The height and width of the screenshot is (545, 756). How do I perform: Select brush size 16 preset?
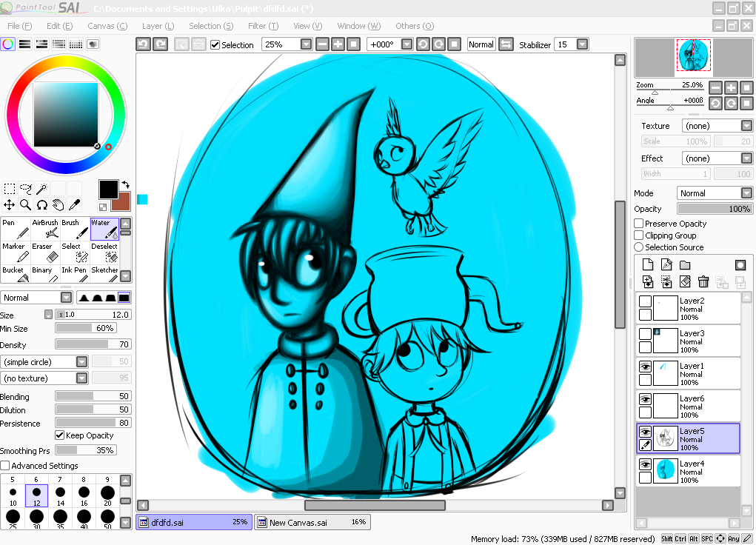tap(84, 495)
